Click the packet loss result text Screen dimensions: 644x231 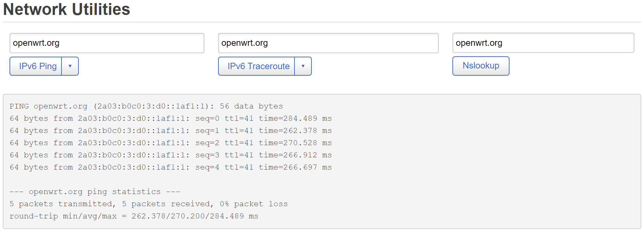[148, 204]
